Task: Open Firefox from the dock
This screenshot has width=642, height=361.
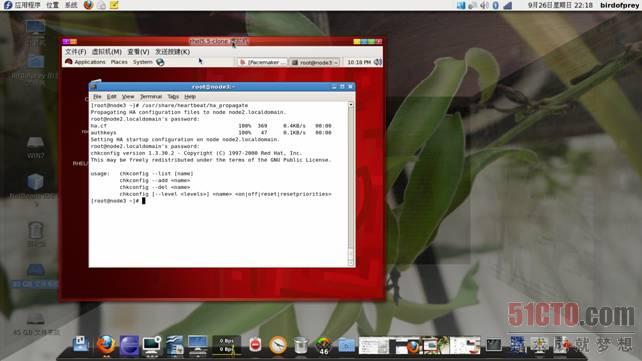Action: click(x=106, y=345)
